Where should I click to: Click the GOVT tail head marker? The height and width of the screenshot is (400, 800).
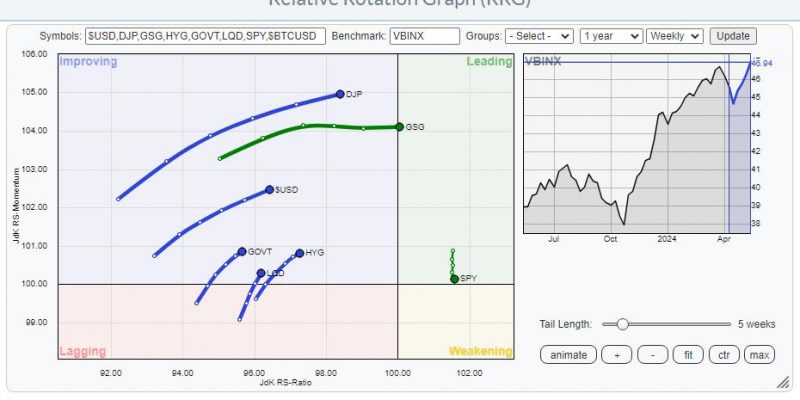click(242, 252)
